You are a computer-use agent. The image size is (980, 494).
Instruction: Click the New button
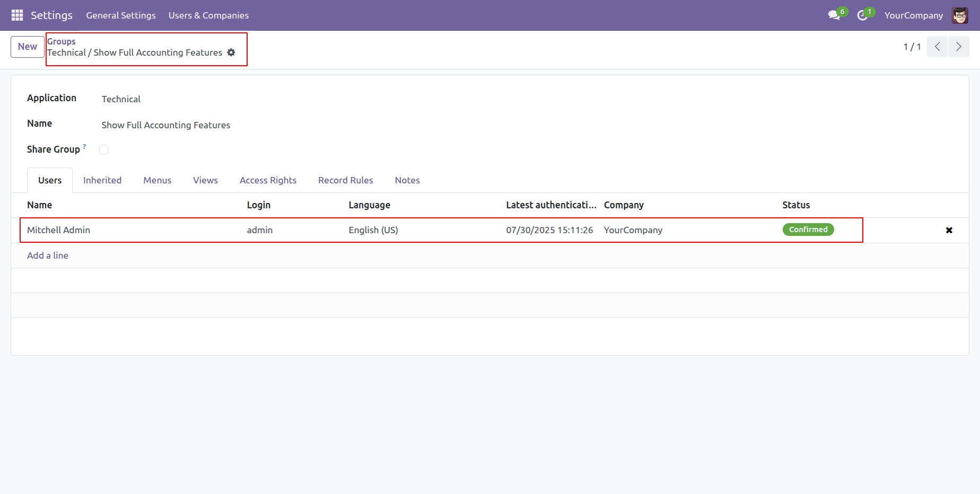(x=28, y=47)
